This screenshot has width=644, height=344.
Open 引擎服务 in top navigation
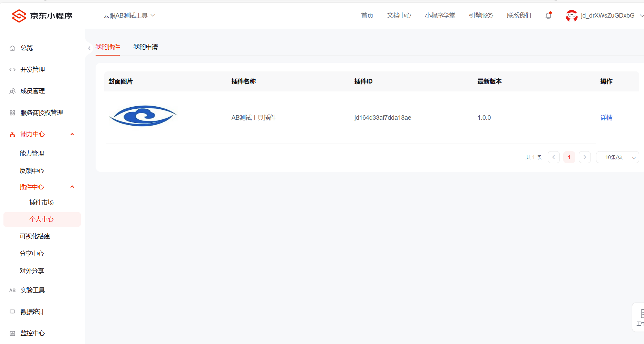(x=481, y=16)
